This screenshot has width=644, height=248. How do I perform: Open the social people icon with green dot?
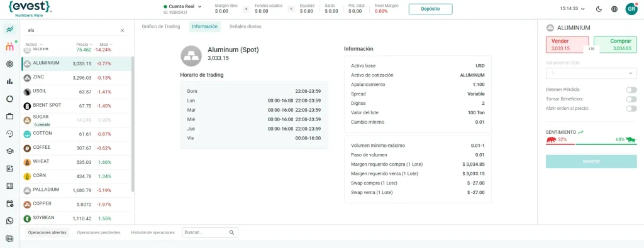tap(10, 46)
